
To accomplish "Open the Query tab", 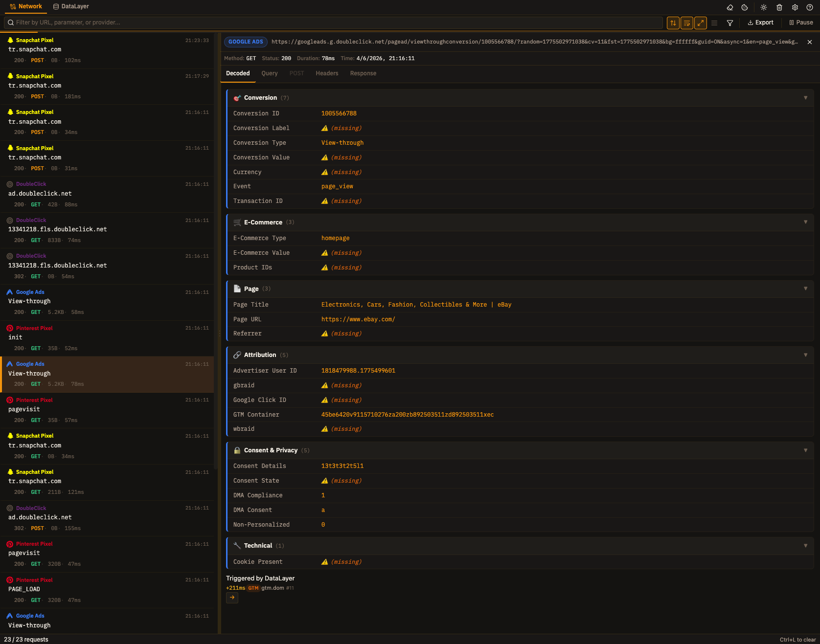I will point(270,73).
